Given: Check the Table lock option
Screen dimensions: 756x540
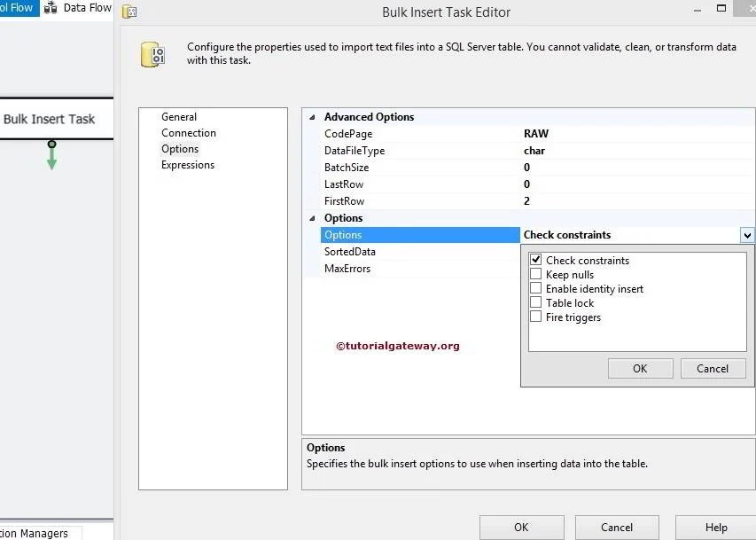Looking at the screenshot, I should pos(535,302).
